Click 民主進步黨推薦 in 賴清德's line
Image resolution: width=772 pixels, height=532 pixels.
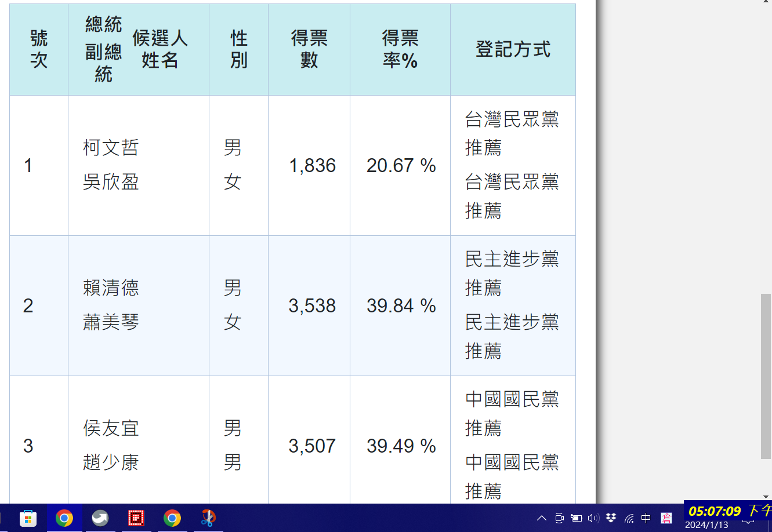[512, 274]
